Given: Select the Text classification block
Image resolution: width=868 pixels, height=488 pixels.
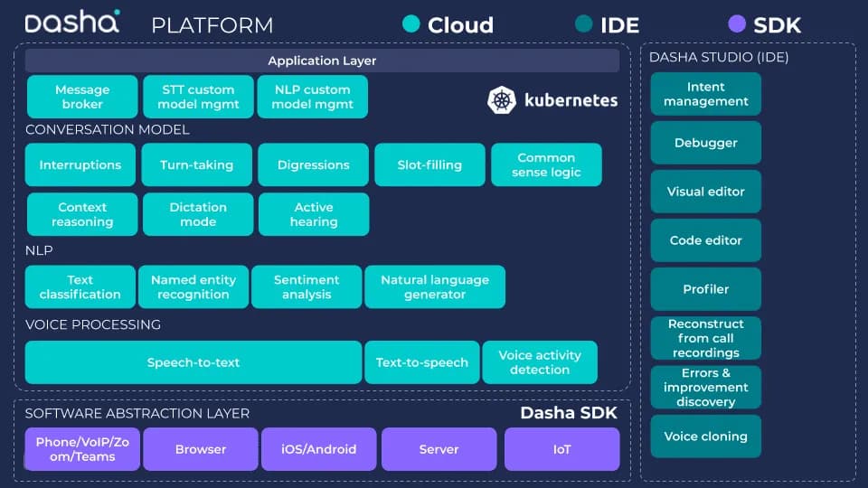Looking at the screenshot, I should pyautogui.click(x=80, y=287).
